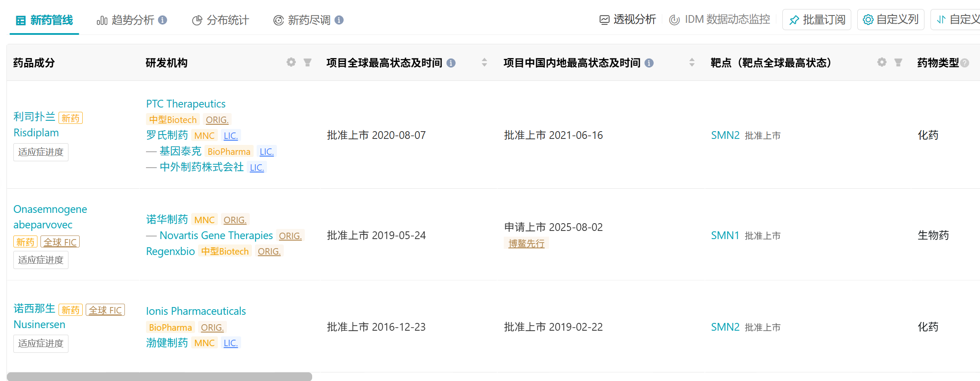Open Regenxbio organization link
980x381 pixels.
171,252
